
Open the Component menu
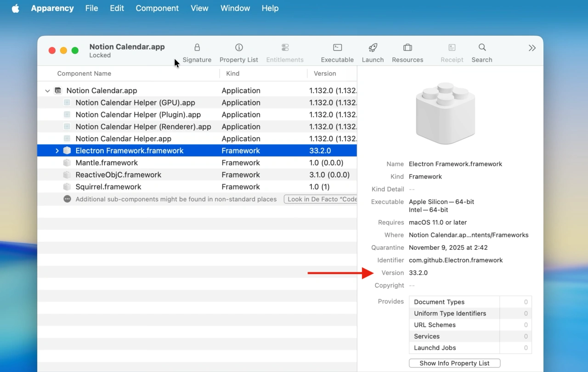pyautogui.click(x=157, y=8)
